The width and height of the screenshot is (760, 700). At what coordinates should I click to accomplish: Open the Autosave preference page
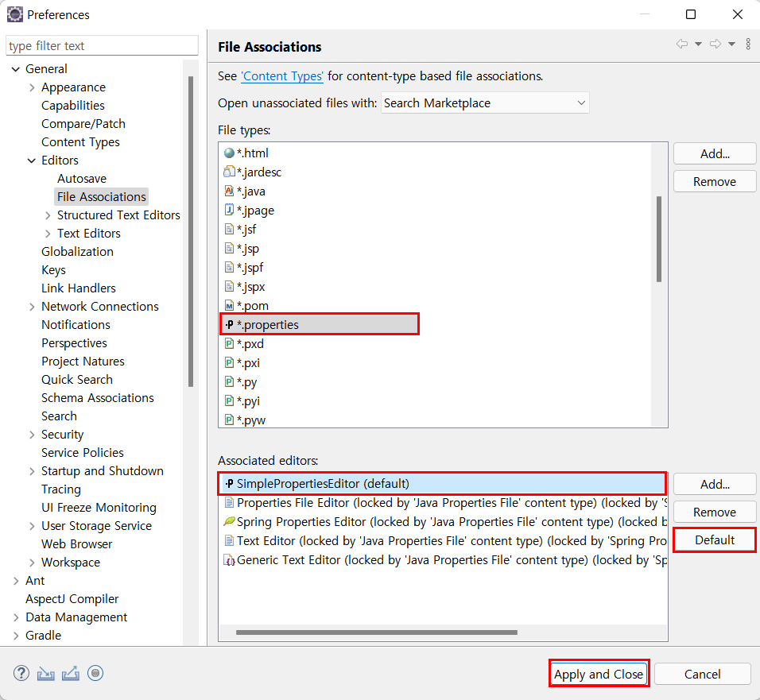82,179
